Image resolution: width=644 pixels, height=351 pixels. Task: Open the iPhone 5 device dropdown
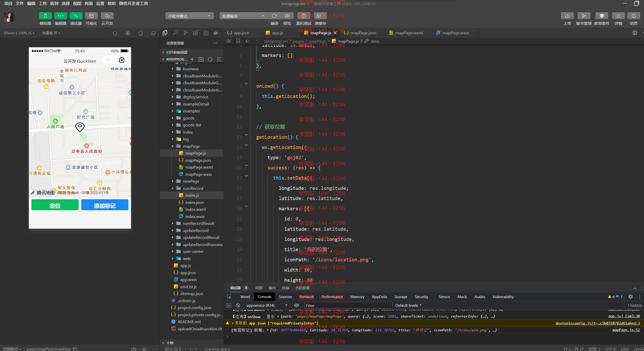pos(19,33)
